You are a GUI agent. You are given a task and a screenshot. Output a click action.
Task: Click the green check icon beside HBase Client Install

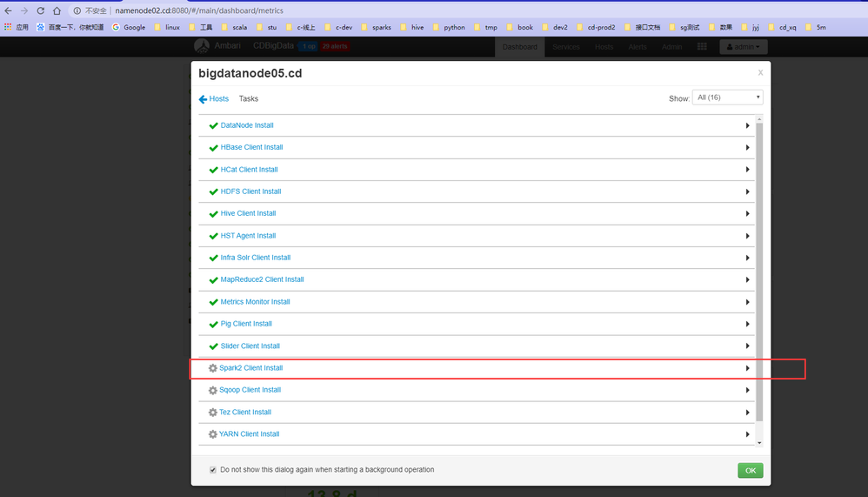coord(213,148)
